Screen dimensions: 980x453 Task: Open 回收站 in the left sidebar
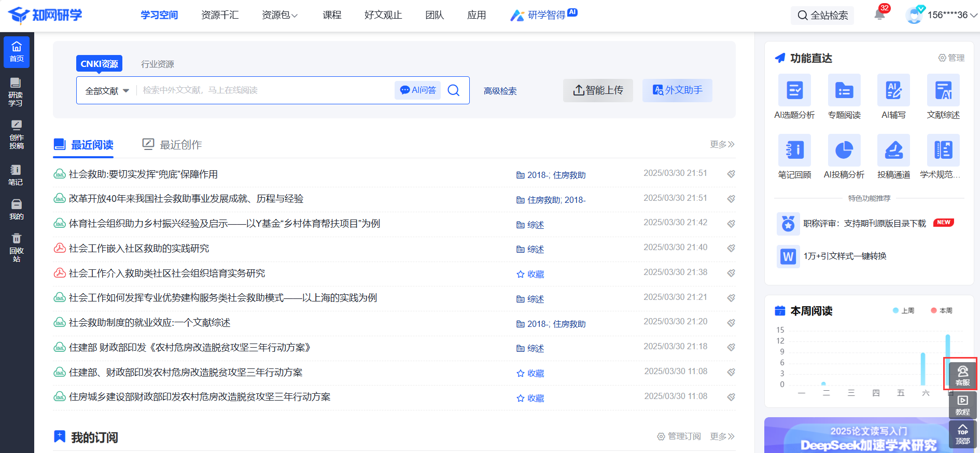click(x=16, y=247)
